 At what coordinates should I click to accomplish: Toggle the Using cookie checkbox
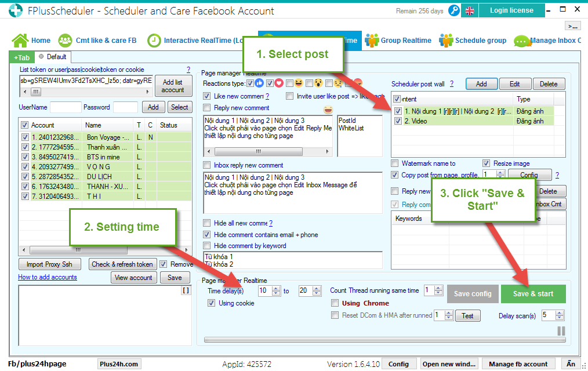pos(212,303)
